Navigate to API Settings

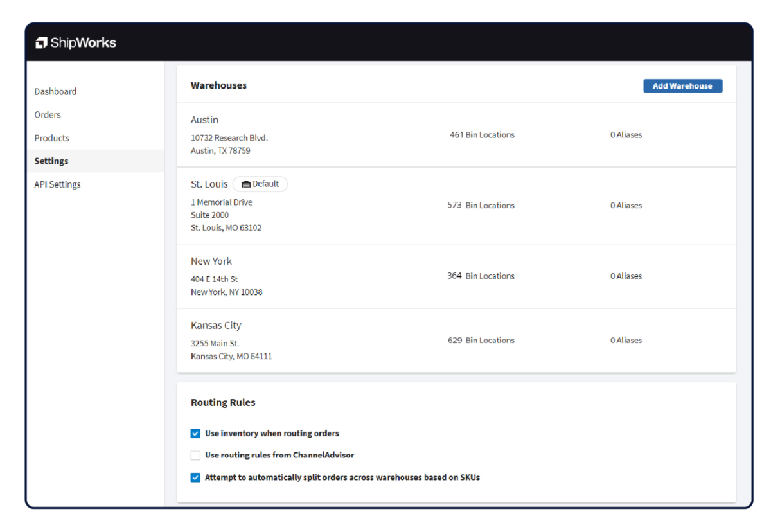click(57, 184)
